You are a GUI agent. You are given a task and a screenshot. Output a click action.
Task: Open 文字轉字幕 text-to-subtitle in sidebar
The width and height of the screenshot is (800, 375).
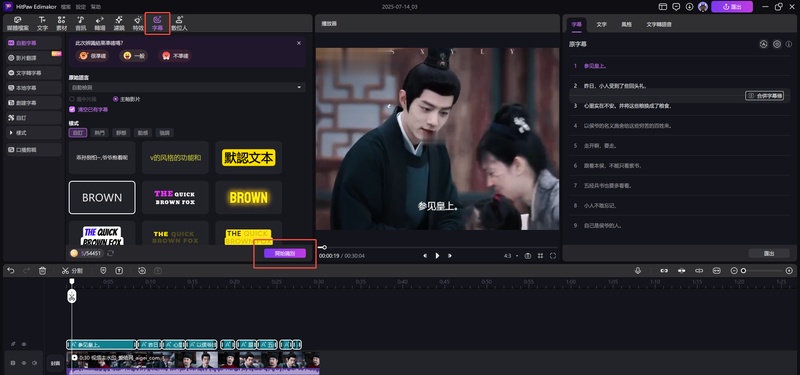(x=33, y=73)
